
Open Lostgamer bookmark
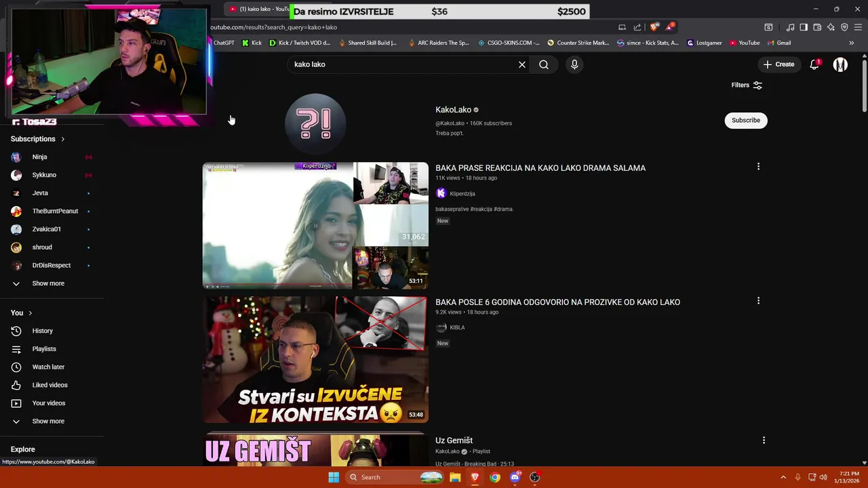pos(705,43)
